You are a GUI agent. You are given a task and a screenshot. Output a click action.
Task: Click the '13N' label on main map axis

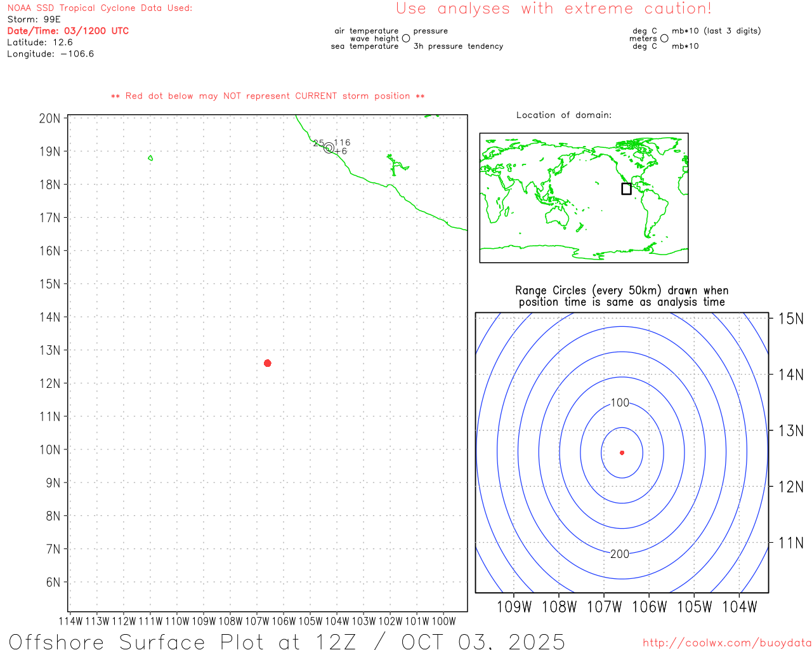pyautogui.click(x=50, y=350)
